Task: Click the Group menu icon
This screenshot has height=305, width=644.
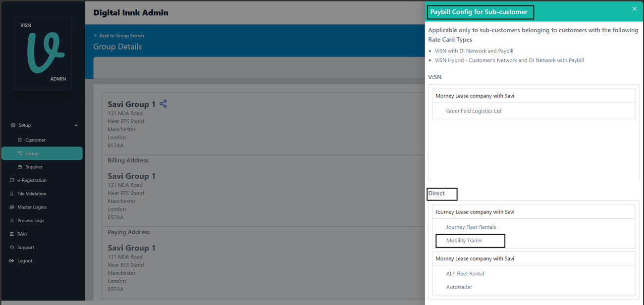Action: pos(20,153)
